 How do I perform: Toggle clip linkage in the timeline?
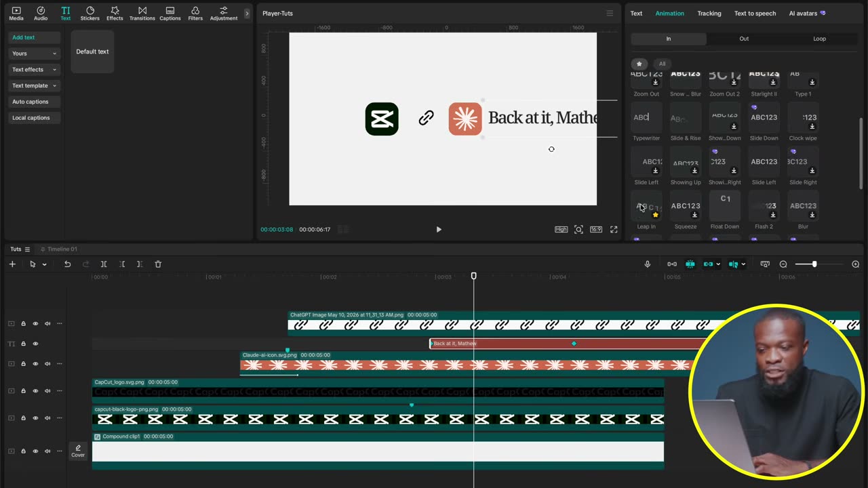708,264
